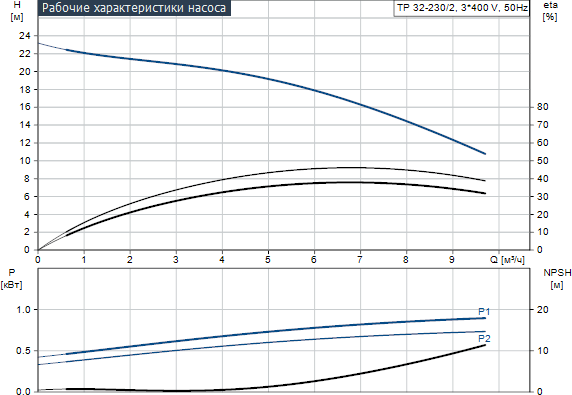Click the head axis value '22'
This screenshot has width=572, height=395.
tap(25, 54)
